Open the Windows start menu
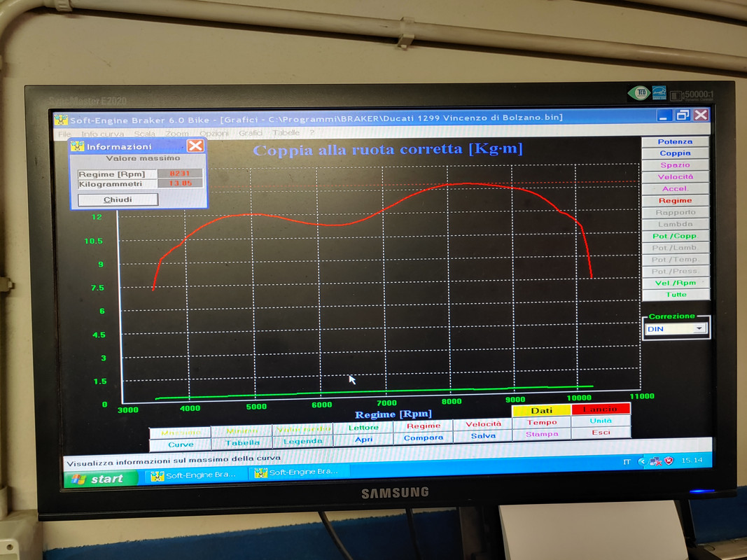747x560 pixels. 101,479
